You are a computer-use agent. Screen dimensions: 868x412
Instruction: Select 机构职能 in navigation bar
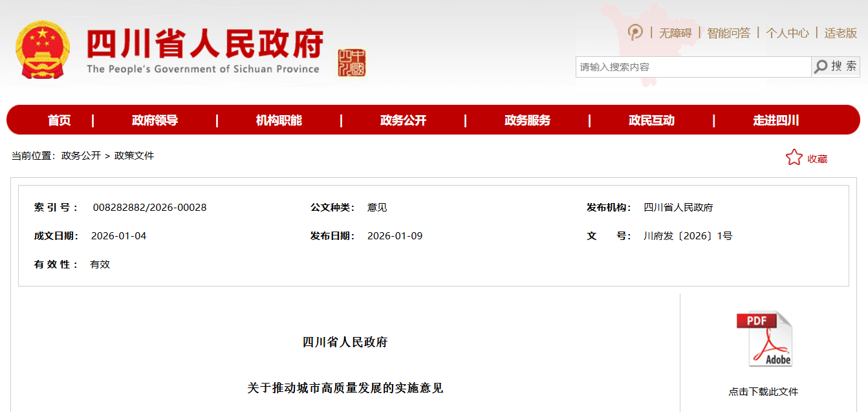click(x=279, y=120)
